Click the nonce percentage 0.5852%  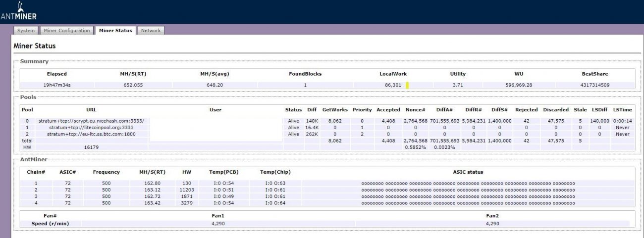[415, 147]
